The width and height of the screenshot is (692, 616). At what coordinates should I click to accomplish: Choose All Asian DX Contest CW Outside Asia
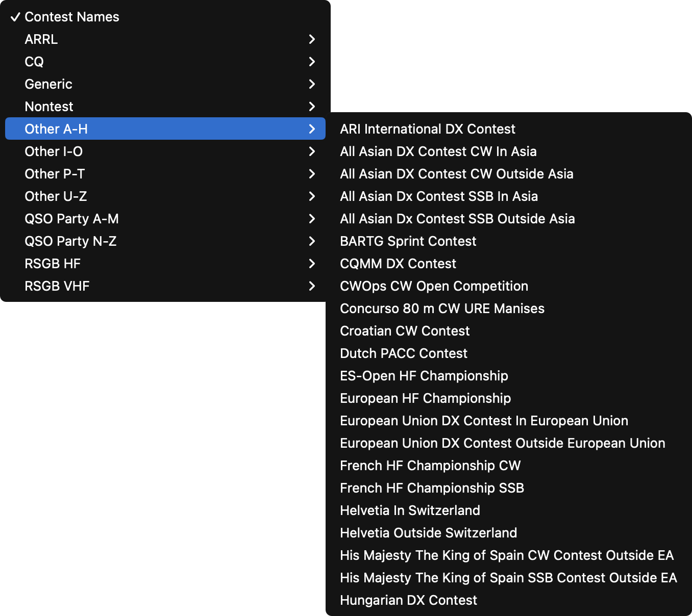pos(509,174)
